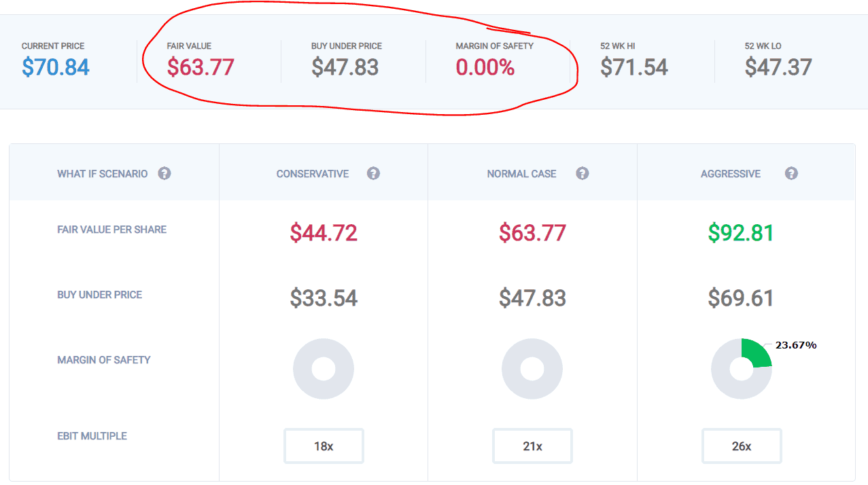This screenshot has height=485, width=868.
Task: Click the $47.37 52-week low value
Action: point(778,67)
